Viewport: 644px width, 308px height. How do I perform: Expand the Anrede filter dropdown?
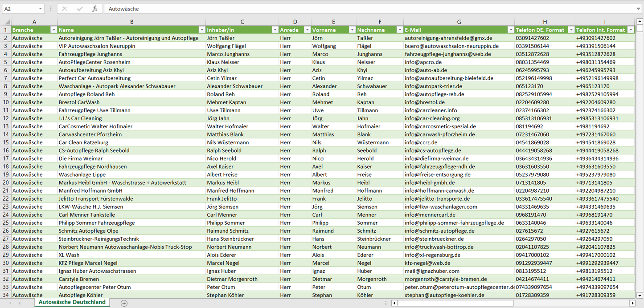tap(307, 30)
